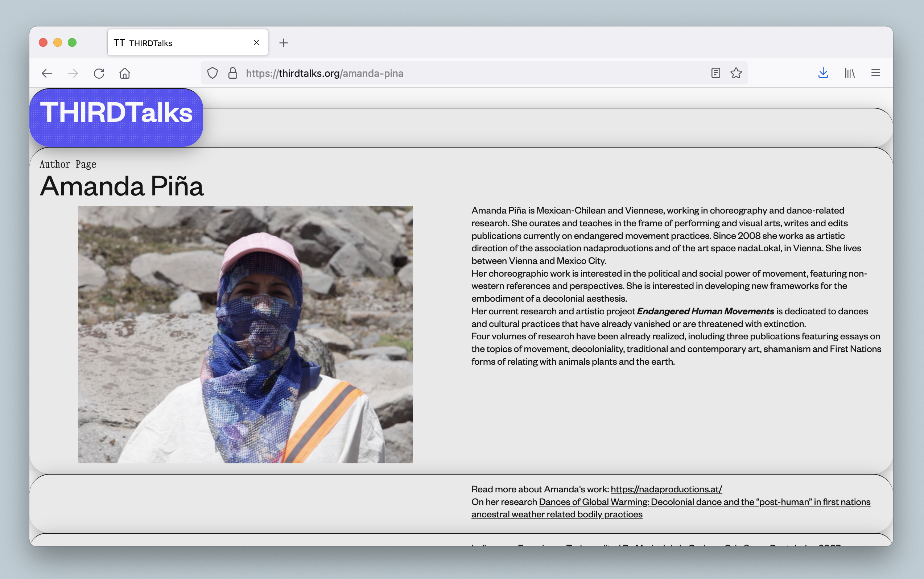Show site security lock information
Screen dimensions: 924x579
point(233,73)
